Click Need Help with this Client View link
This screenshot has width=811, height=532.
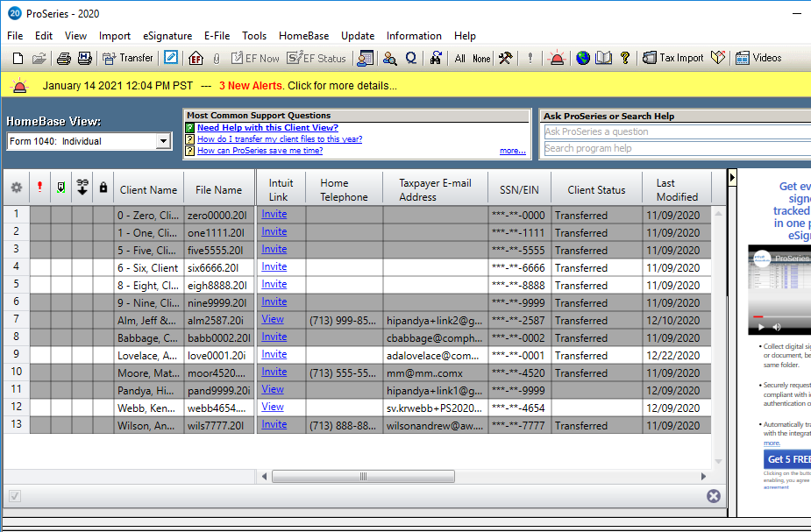click(x=267, y=128)
